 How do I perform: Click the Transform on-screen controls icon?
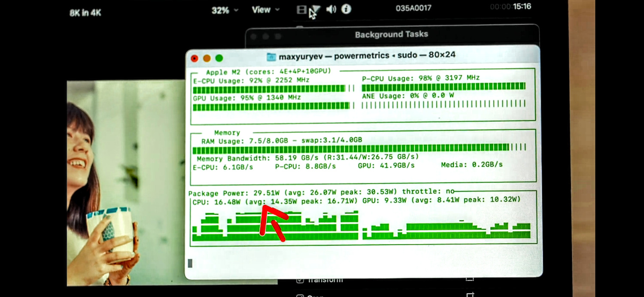(470, 280)
